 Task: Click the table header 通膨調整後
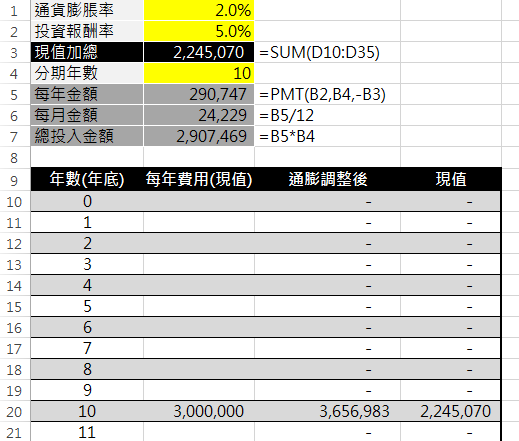(328, 179)
